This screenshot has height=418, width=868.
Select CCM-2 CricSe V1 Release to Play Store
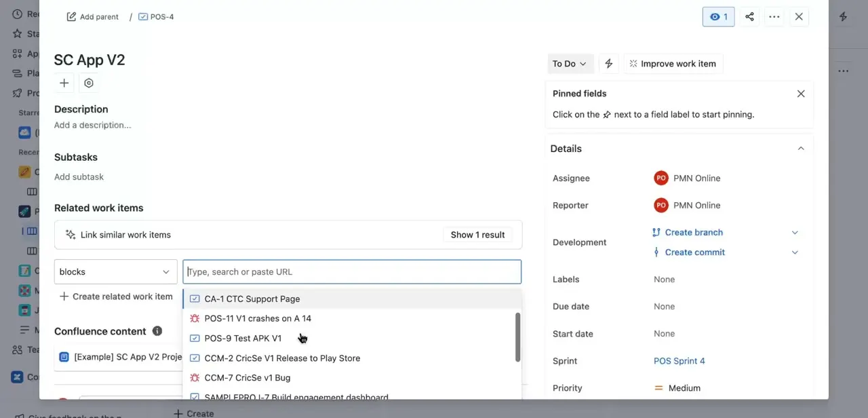[349, 358]
